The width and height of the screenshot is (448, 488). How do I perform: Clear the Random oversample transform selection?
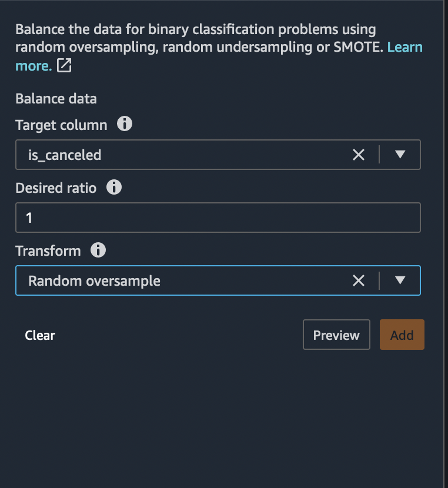click(x=359, y=280)
